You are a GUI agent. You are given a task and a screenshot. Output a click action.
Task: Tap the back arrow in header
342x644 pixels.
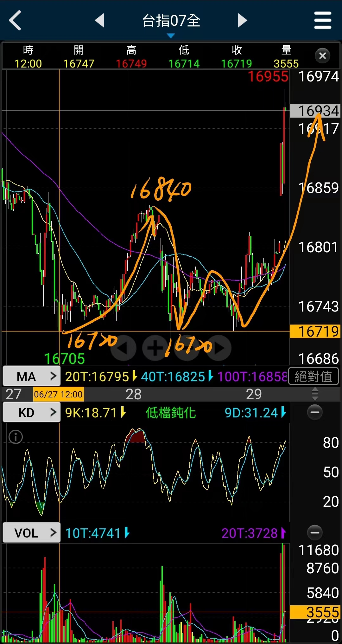click(x=15, y=21)
